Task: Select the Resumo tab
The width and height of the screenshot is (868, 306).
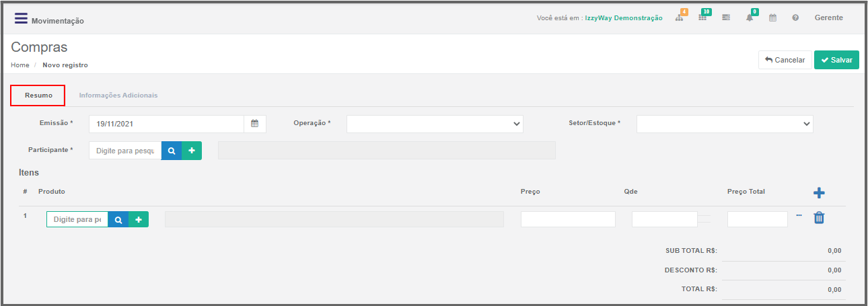Action: (x=38, y=95)
